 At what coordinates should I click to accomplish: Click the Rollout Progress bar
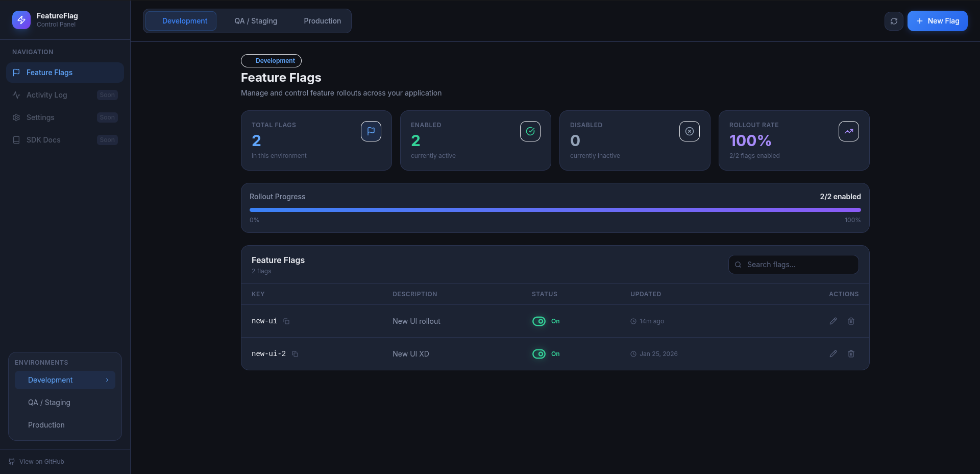[555, 210]
